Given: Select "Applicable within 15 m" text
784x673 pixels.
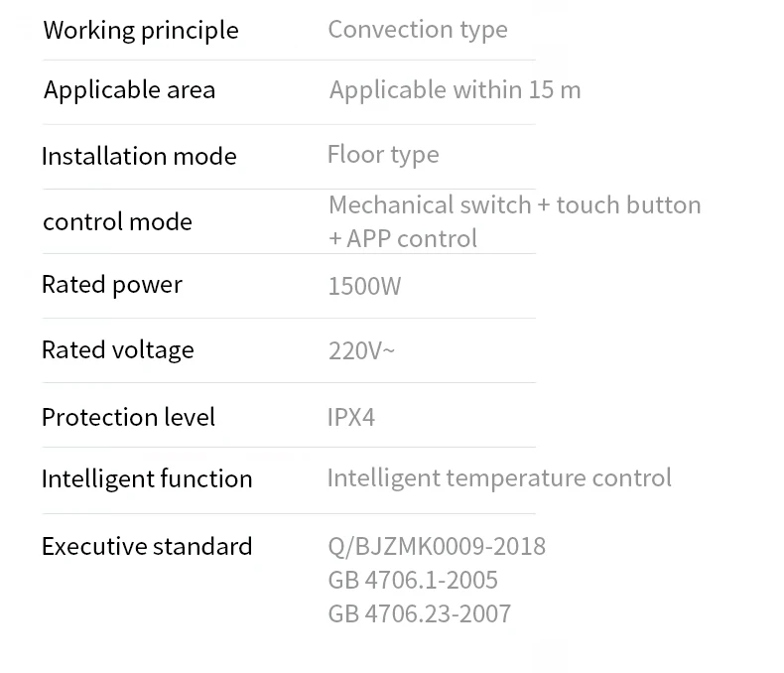Looking at the screenshot, I should pos(455,90).
